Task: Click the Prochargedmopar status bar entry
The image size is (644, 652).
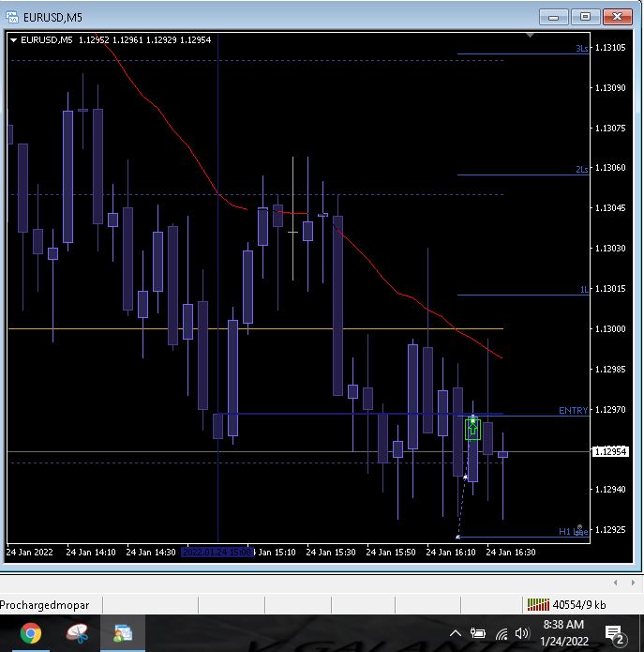Action: coord(44,604)
